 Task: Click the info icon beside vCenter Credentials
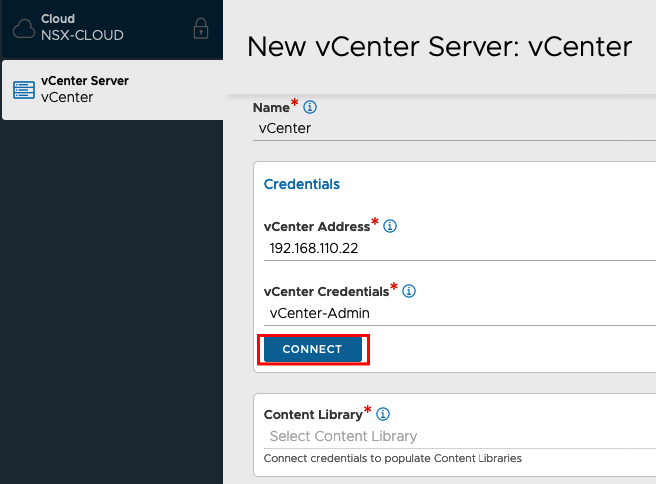(x=409, y=291)
